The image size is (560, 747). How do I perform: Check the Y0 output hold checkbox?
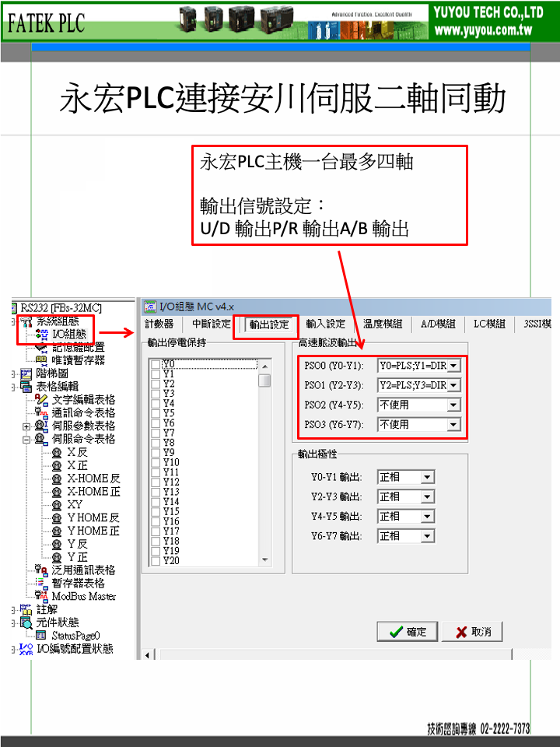point(156,364)
